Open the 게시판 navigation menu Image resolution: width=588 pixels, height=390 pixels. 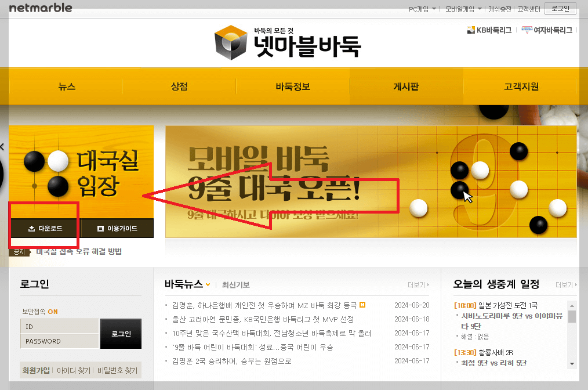coord(406,86)
